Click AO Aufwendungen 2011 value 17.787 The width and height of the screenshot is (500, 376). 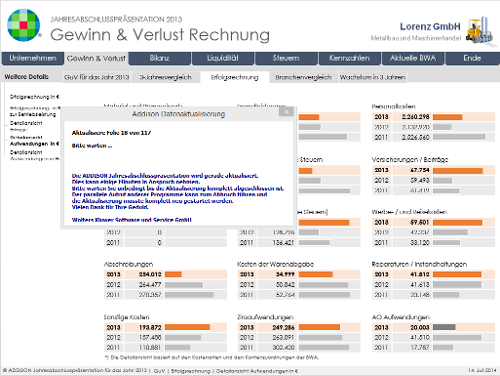click(420, 348)
